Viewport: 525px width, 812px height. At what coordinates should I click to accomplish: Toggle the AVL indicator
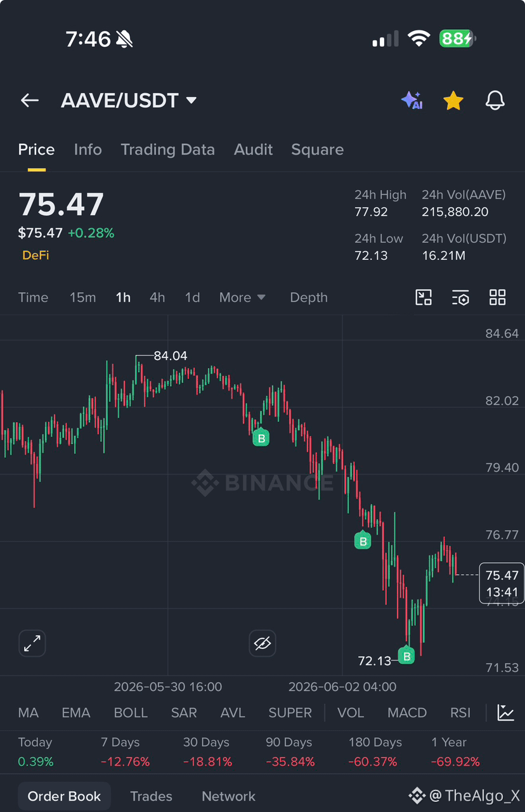click(x=233, y=712)
